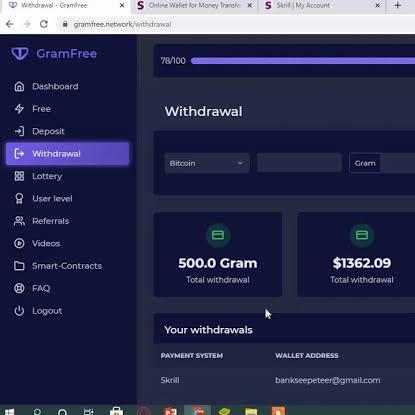Click the card icon above $1362.09
The width and height of the screenshot is (415, 415).
pyautogui.click(x=362, y=235)
